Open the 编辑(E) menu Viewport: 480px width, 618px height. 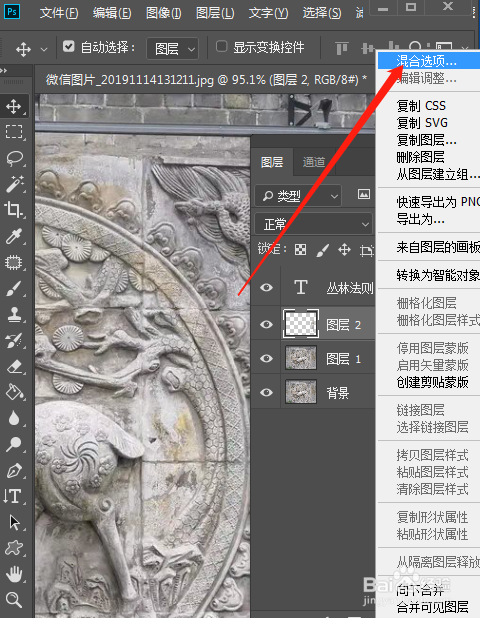pos(112,13)
